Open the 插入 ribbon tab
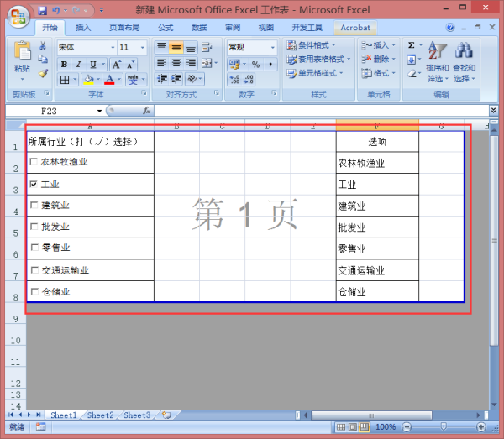The height and width of the screenshot is (439, 504). click(83, 28)
